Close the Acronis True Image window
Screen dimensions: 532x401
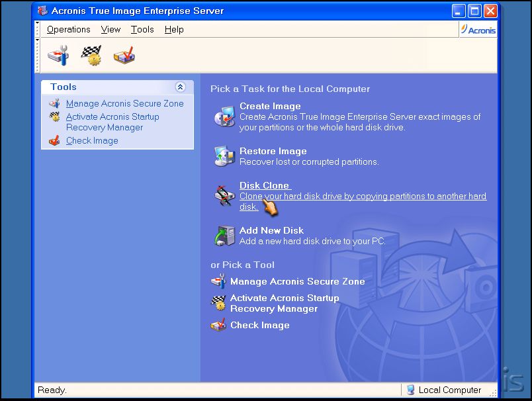[x=490, y=11]
